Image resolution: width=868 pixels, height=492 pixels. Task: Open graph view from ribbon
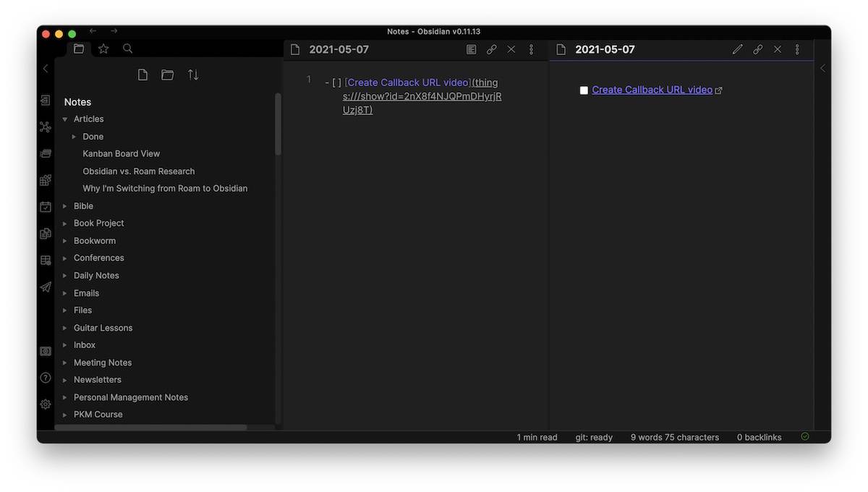point(46,127)
